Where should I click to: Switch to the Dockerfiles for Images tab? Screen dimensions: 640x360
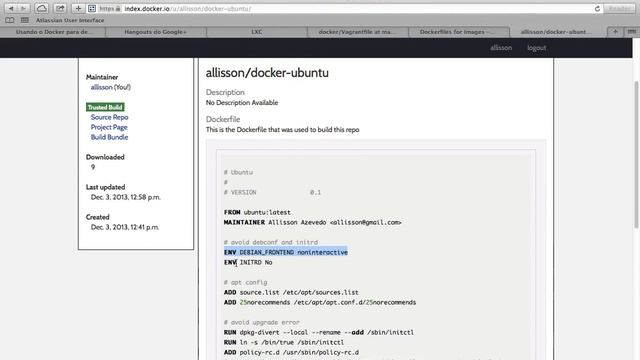[x=459, y=32]
